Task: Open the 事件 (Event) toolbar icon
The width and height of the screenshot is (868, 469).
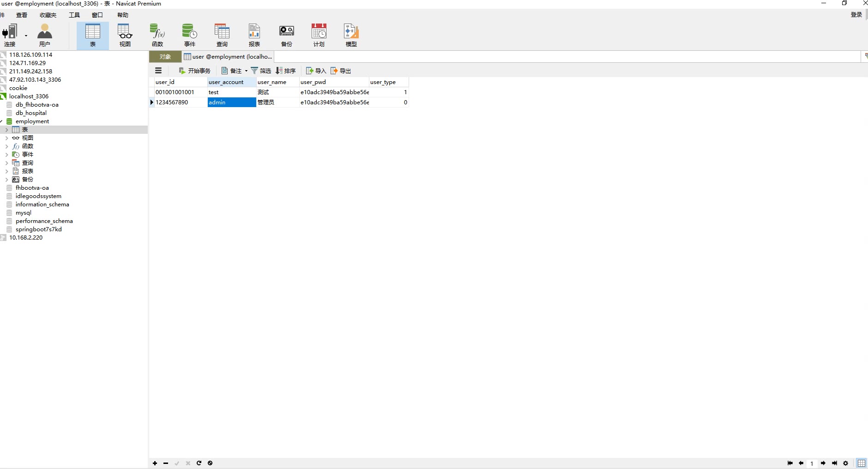Action: (x=190, y=36)
